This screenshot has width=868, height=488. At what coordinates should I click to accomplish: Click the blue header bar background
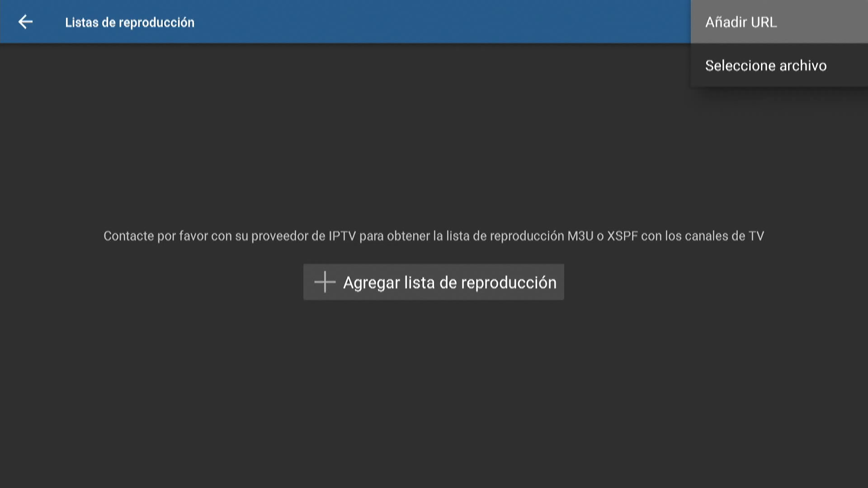tap(407, 22)
